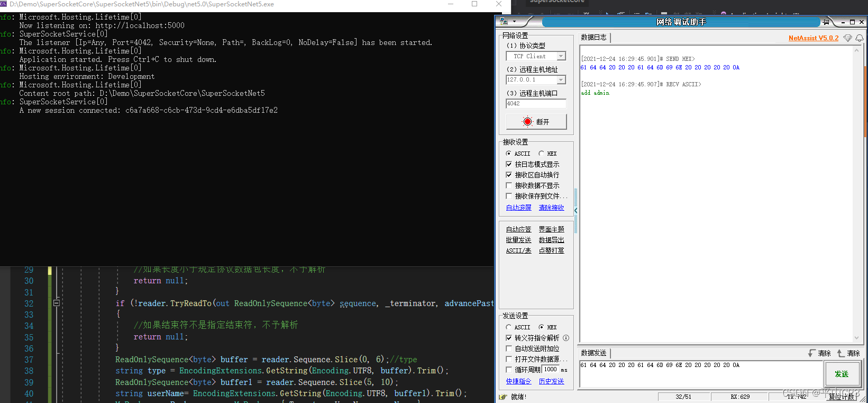Image resolution: width=868 pixels, height=403 pixels.
Task: Click line number 37 in code editor
Action: click(x=29, y=360)
